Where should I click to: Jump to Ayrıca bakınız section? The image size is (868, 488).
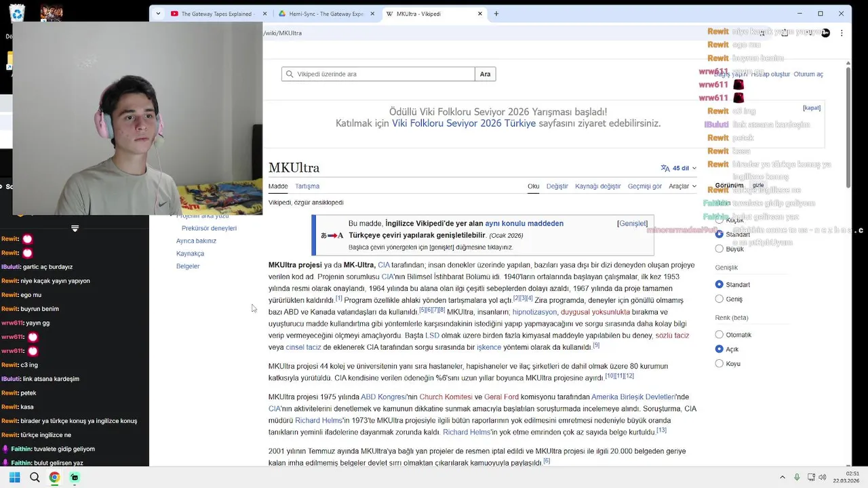tap(196, 241)
